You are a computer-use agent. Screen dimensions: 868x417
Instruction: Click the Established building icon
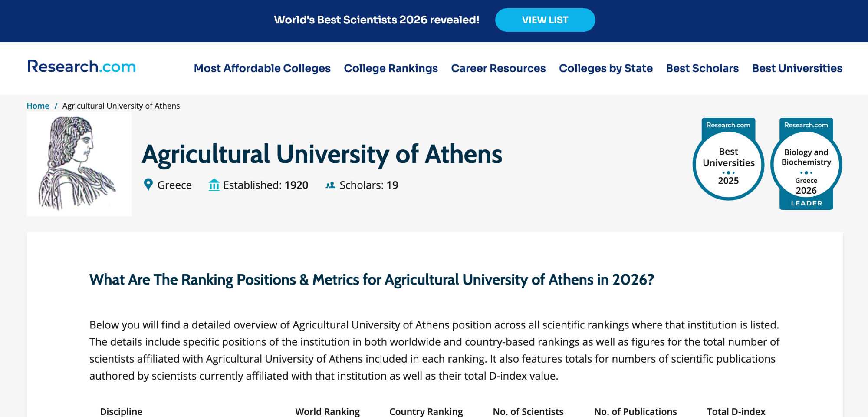[214, 185]
